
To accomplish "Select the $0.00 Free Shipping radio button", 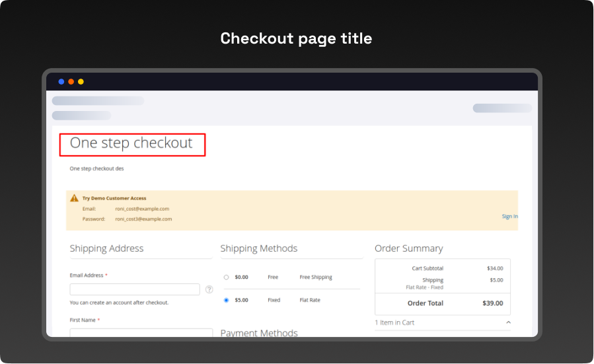I will click(x=226, y=277).
